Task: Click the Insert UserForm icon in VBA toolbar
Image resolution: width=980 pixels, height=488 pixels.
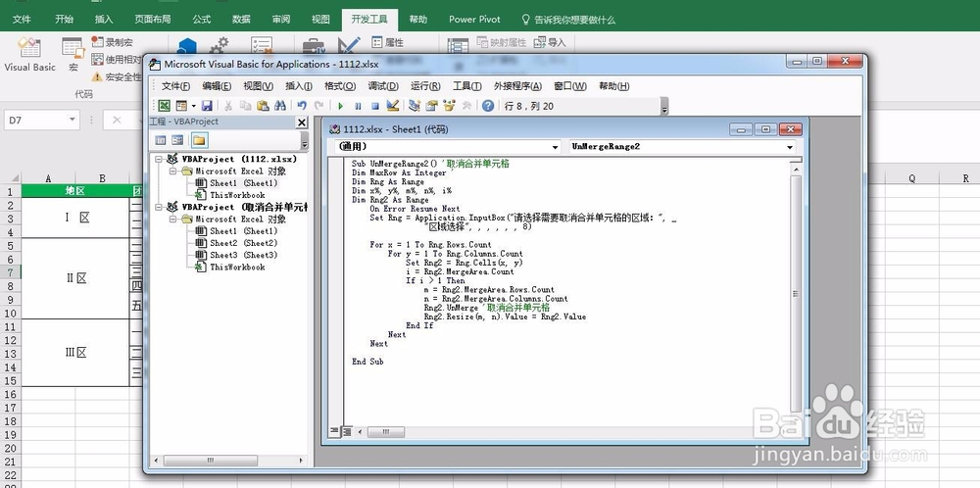Action: click(x=181, y=106)
